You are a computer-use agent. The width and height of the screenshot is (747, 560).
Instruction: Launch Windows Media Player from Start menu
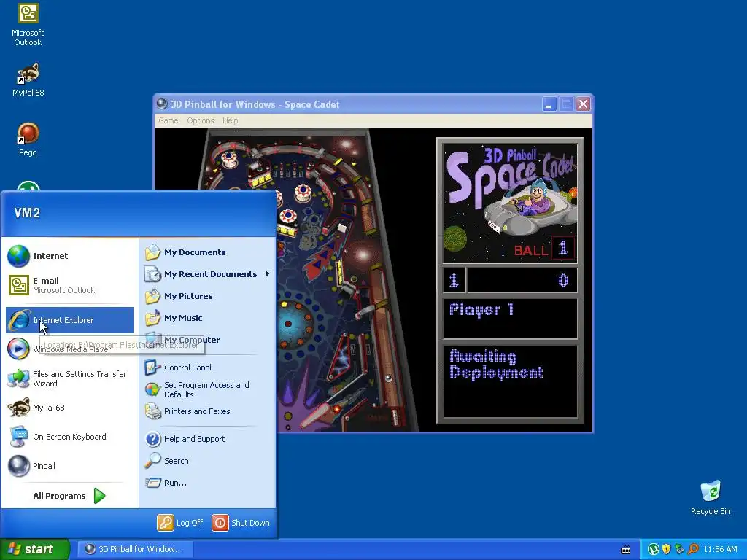click(70, 349)
